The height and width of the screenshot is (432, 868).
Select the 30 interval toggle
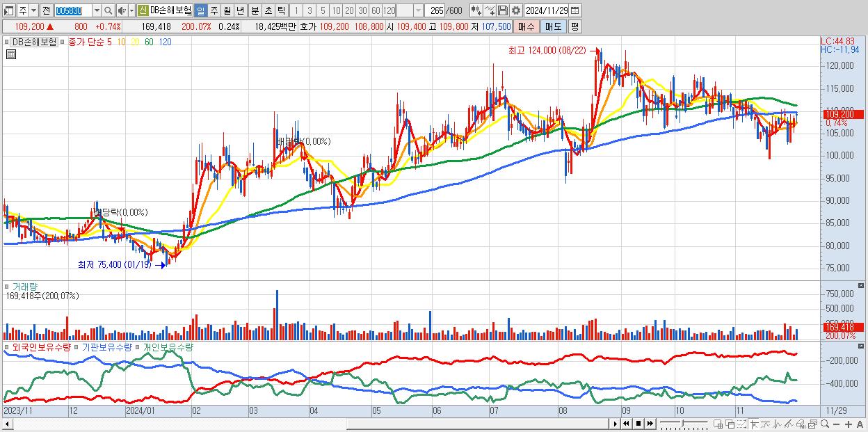[362, 10]
